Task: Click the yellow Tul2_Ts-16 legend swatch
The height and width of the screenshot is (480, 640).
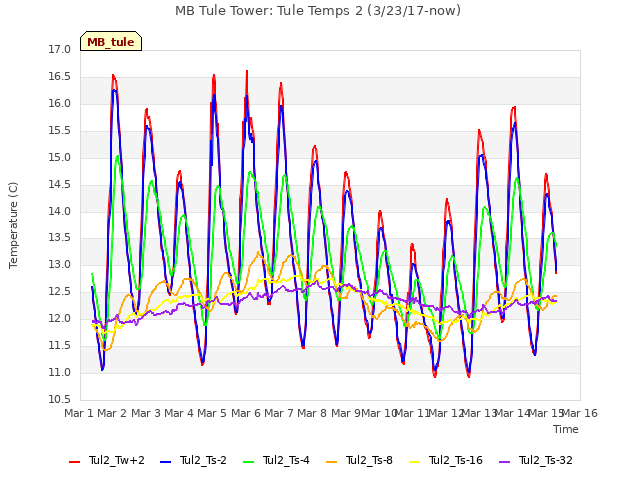Action: (x=414, y=462)
